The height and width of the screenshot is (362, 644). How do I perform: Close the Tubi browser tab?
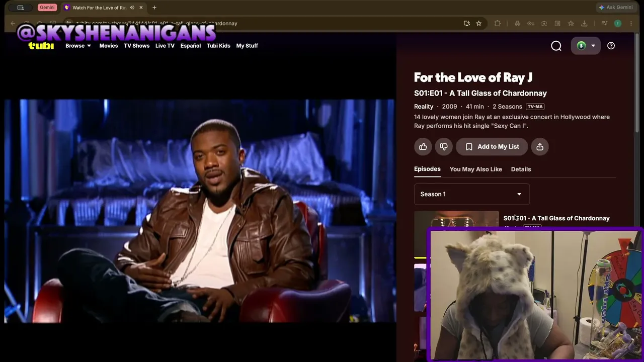coord(141,8)
